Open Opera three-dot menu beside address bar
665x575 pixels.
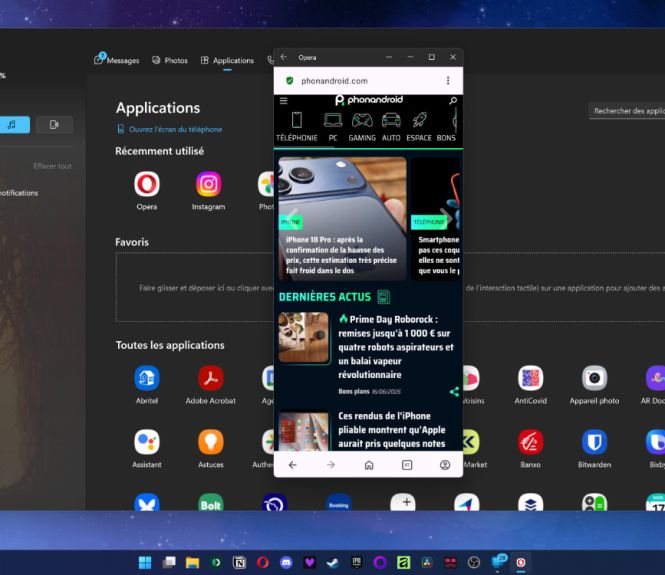tap(448, 81)
